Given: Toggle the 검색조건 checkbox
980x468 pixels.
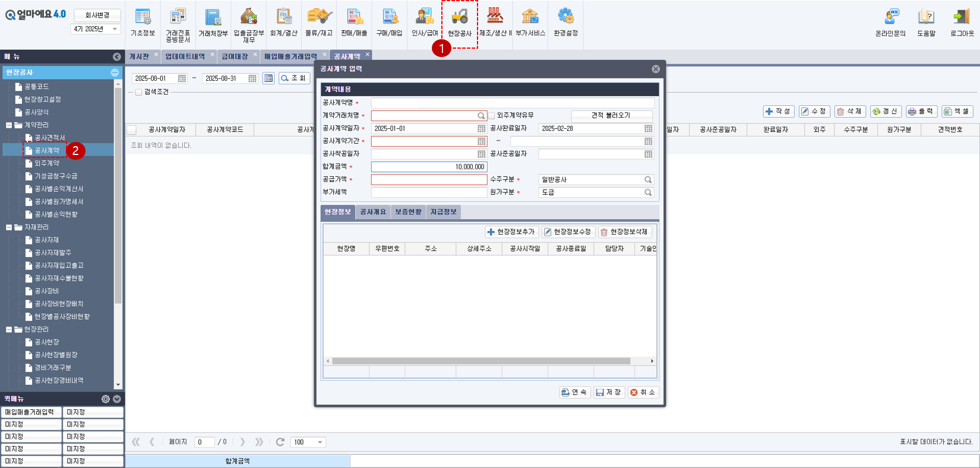Looking at the screenshot, I should [138, 92].
